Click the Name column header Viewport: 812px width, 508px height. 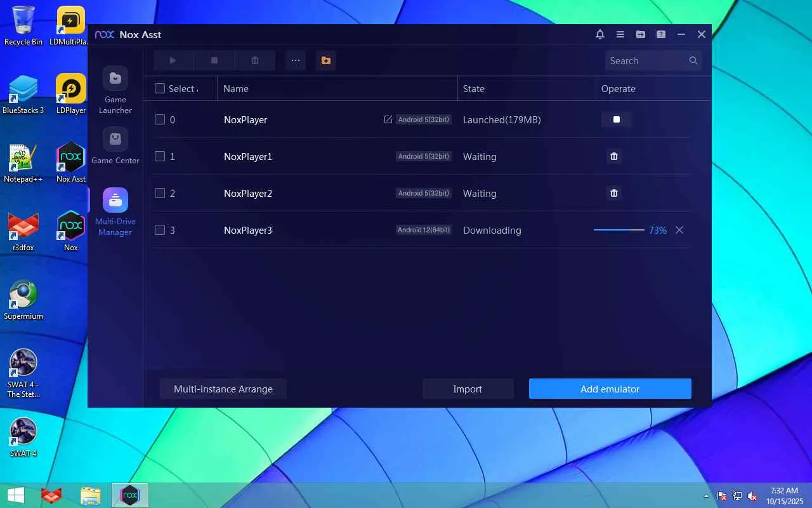pyautogui.click(x=236, y=88)
